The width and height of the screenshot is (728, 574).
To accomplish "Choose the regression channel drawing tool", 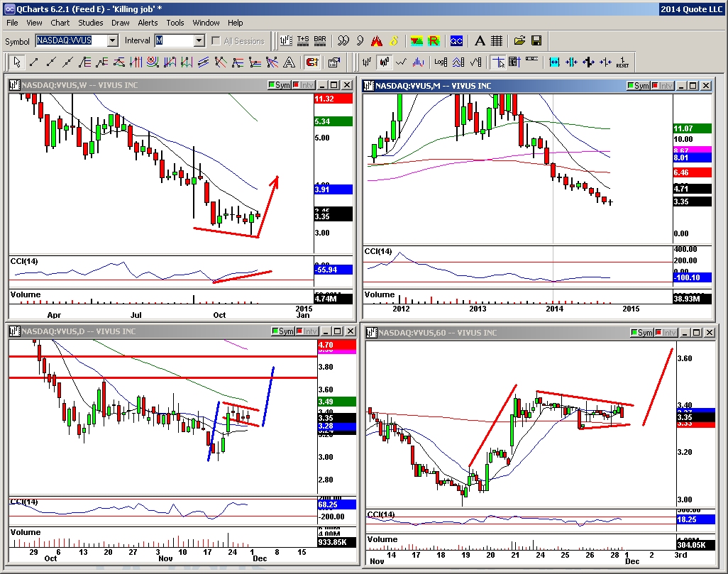I will point(203,62).
